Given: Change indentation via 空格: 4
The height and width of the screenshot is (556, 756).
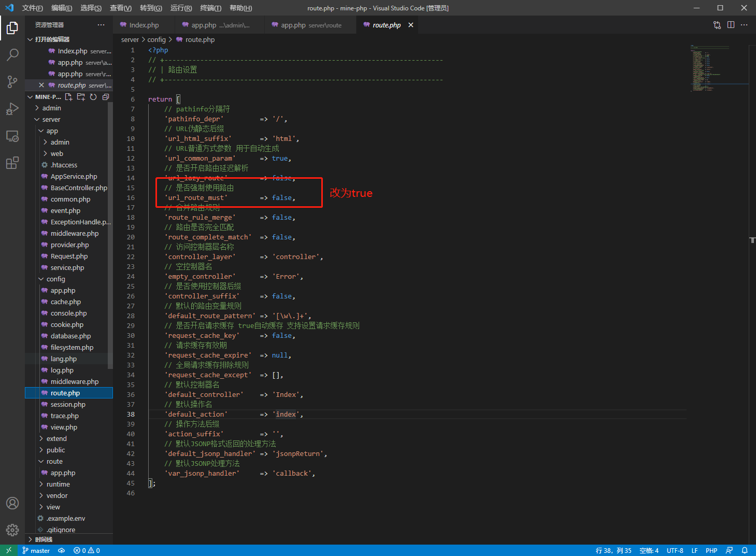Looking at the screenshot, I should [x=649, y=550].
